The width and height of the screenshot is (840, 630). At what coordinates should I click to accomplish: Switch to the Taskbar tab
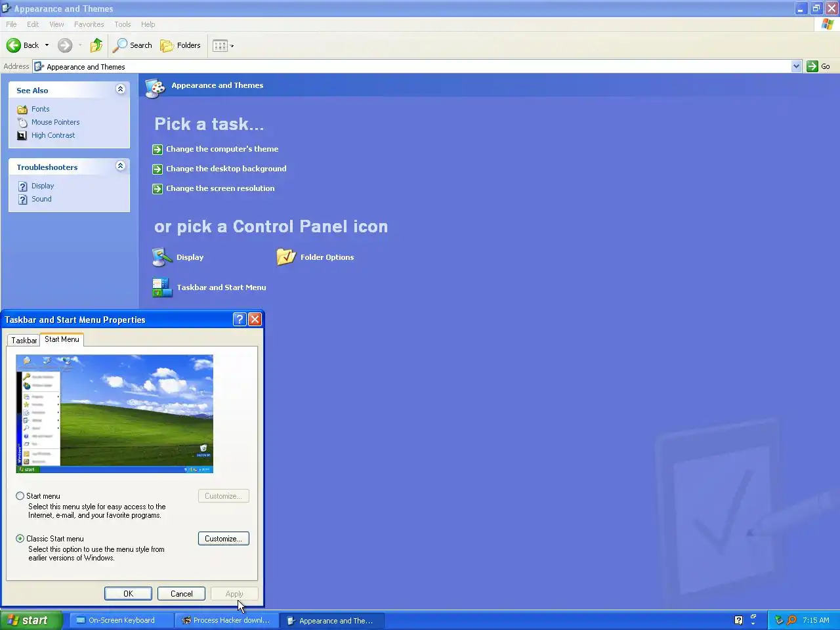pos(24,340)
